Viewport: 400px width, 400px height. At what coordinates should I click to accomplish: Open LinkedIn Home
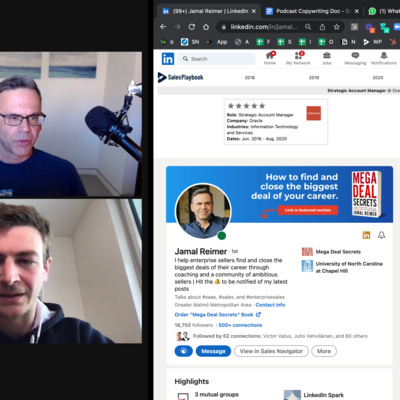[x=270, y=58]
